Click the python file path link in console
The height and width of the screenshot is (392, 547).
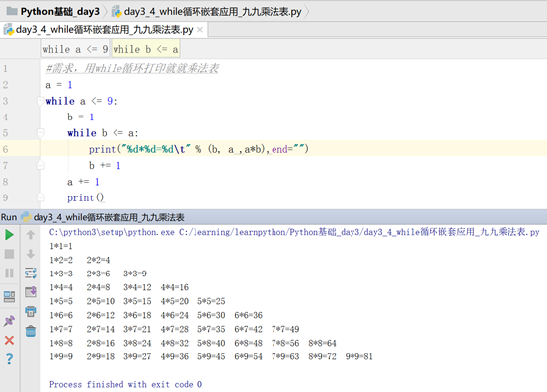[x=294, y=232]
